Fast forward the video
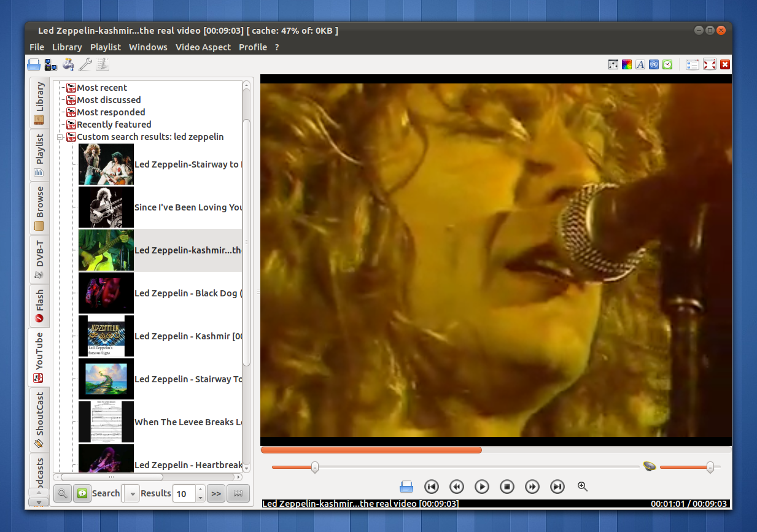 coord(532,487)
